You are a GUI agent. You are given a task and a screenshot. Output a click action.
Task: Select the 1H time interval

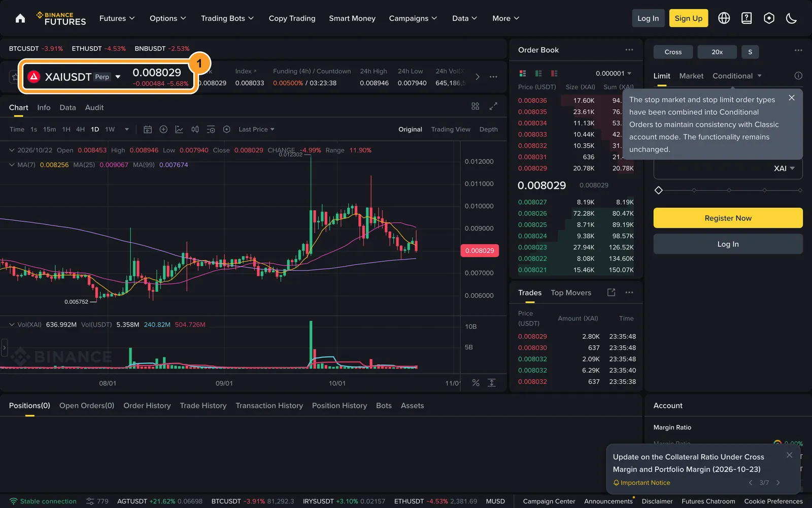pyautogui.click(x=66, y=130)
